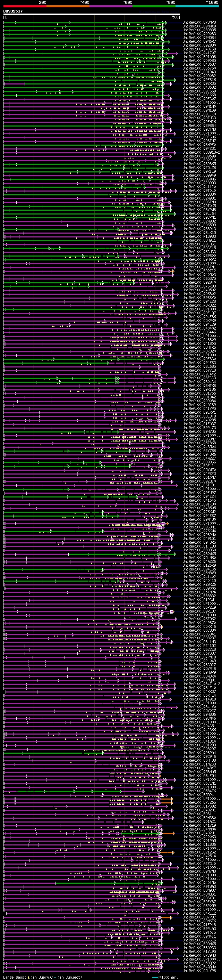Click hit label UniRef100_Q9FLQ7
Image resolution: width=222 pixels, height=980 pixels.
tap(199, 313)
